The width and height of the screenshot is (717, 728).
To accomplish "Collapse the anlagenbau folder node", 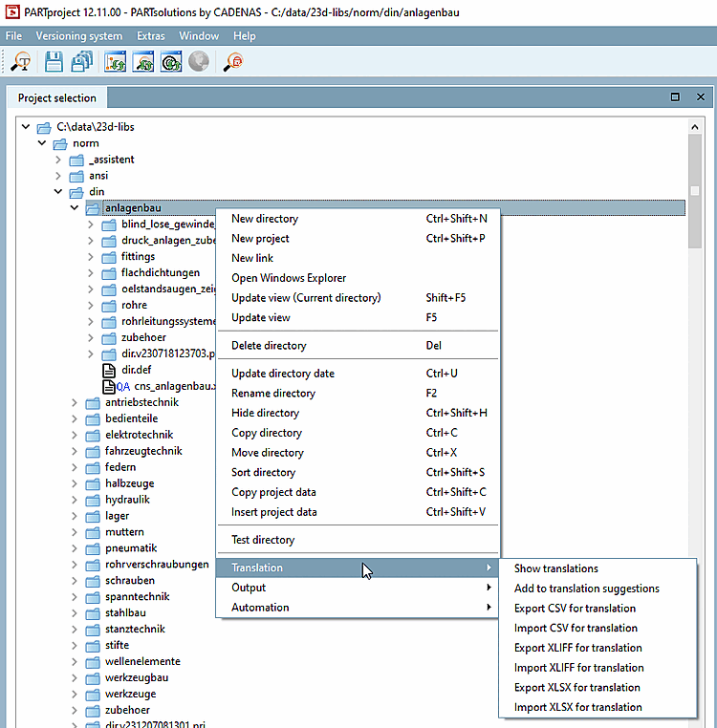I will point(75,207).
